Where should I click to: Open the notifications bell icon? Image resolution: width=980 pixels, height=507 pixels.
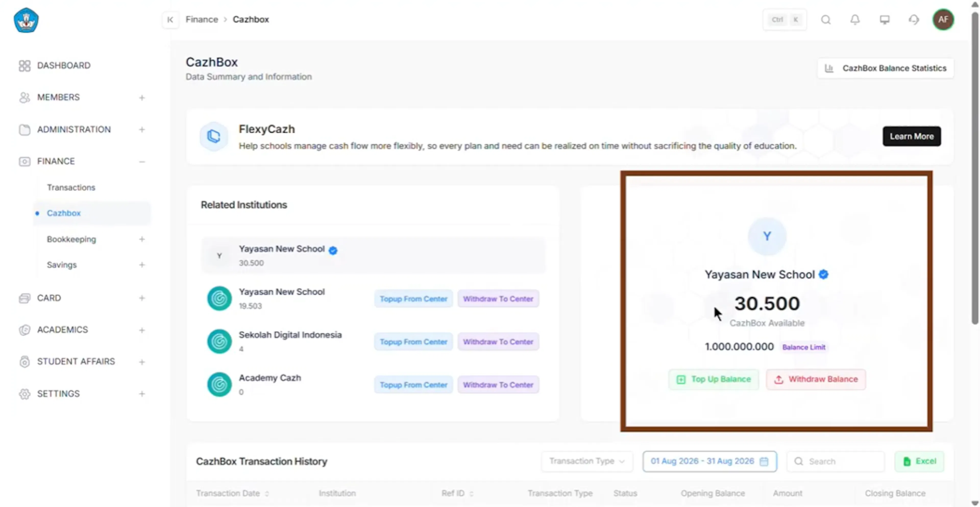tap(855, 19)
